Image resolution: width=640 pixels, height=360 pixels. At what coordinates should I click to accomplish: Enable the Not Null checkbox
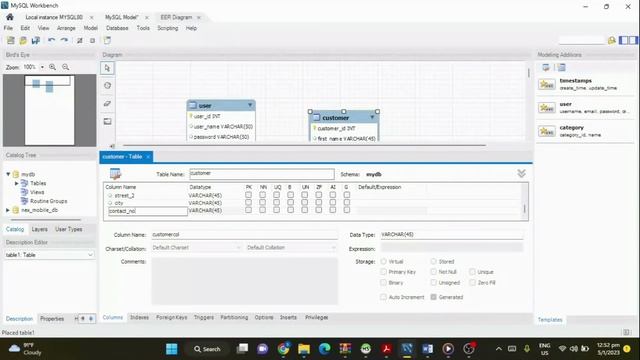(433, 272)
